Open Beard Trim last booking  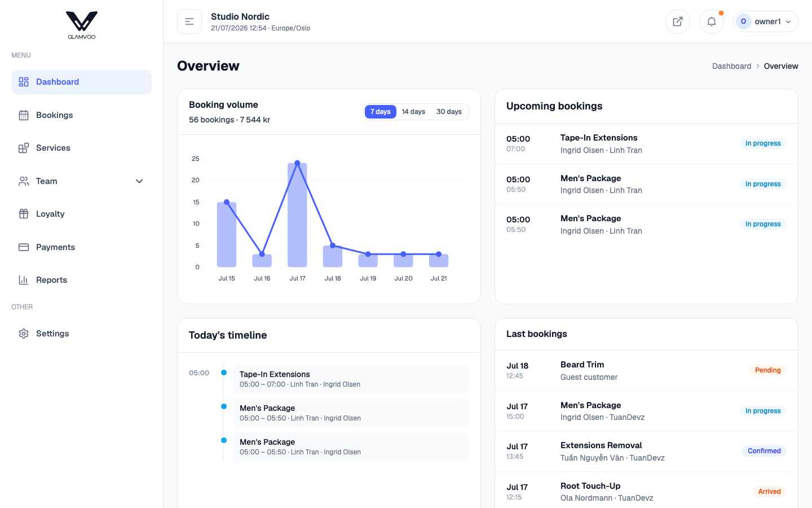(646, 371)
